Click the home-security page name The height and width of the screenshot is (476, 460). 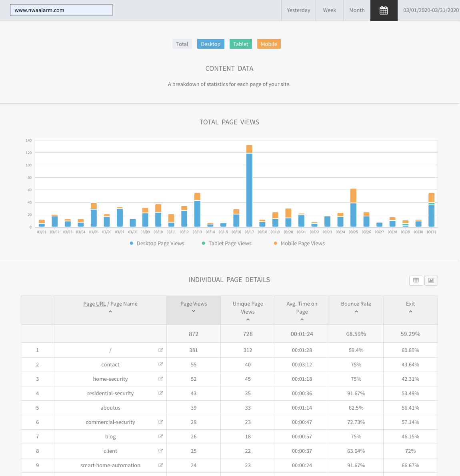[x=110, y=379]
